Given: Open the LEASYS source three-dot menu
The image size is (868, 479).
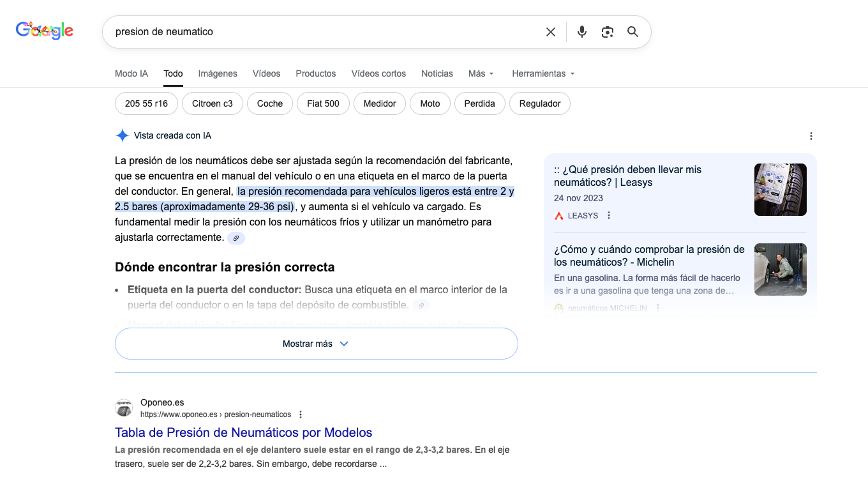Looking at the screenshot, I should pyautogui.click(x=609, y=216).
